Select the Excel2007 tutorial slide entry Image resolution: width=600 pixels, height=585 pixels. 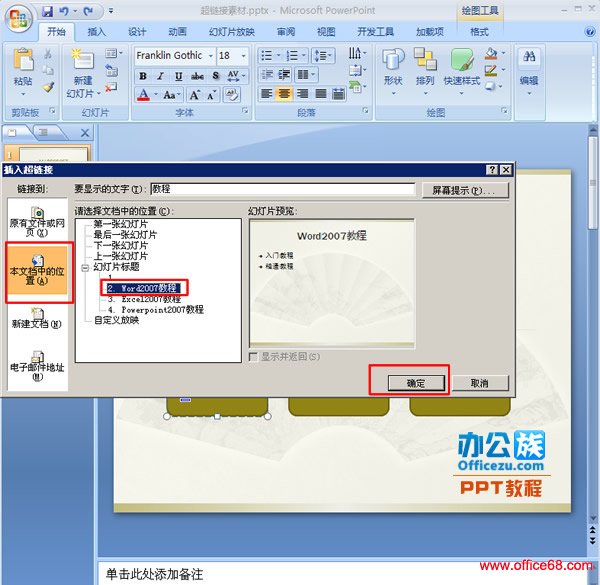144,299
